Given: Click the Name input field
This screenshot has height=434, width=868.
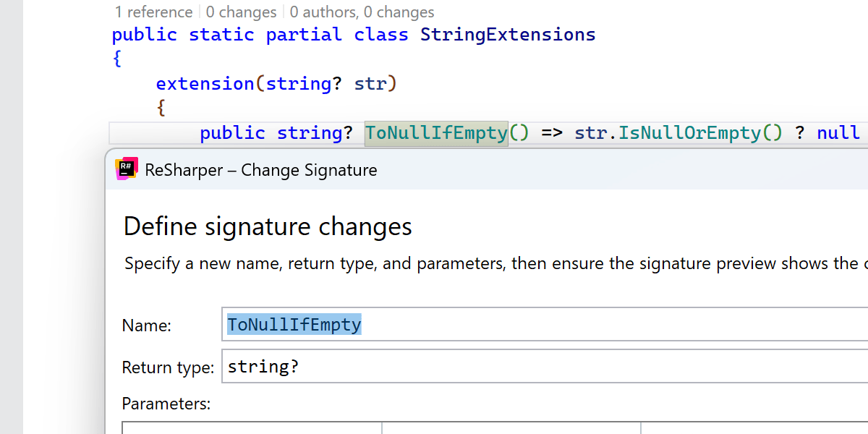Looking at the screenshot, I should pyautogui.click(x=542, y=325).
